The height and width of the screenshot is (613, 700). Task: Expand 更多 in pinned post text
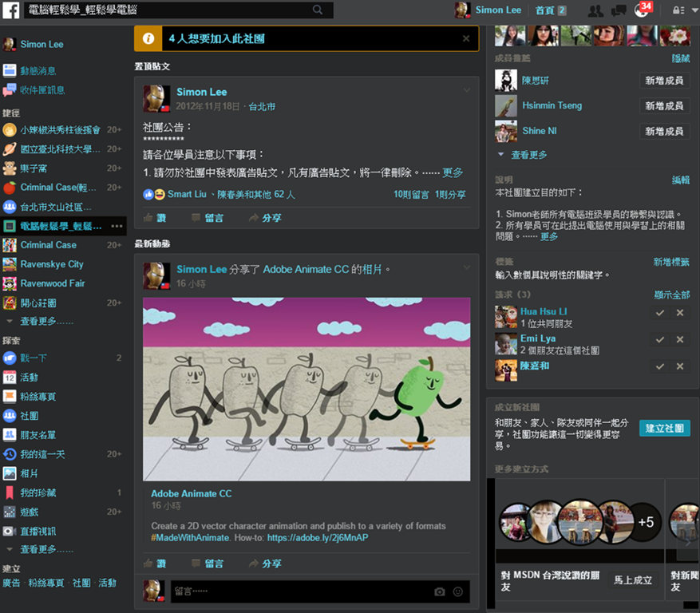tap(453, 172)
